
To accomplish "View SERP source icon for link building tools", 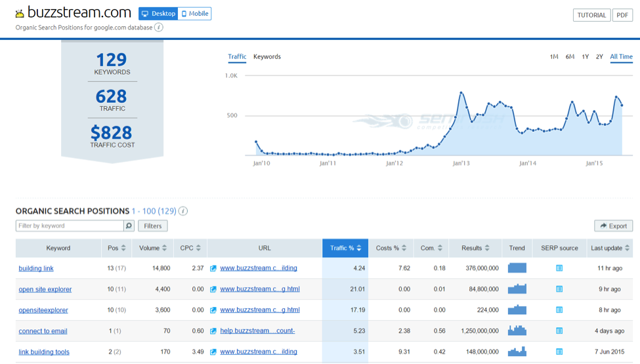I will coord(559,352).
